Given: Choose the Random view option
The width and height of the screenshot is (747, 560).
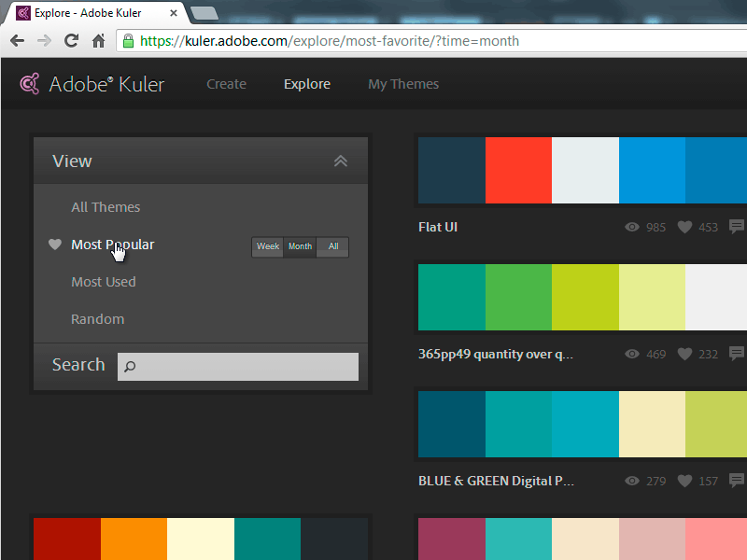Looking at the screenshot, I should coord(98,319).
